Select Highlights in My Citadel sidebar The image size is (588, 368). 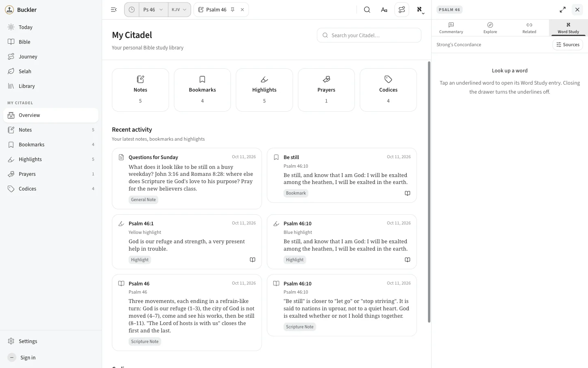51,159
